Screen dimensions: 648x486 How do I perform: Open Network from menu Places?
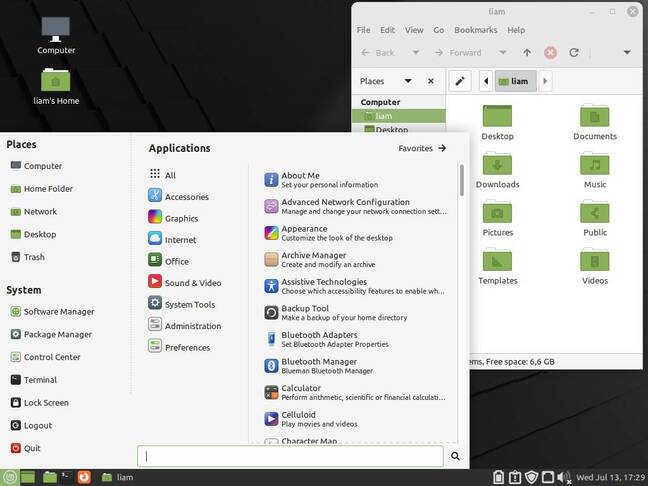34,212
